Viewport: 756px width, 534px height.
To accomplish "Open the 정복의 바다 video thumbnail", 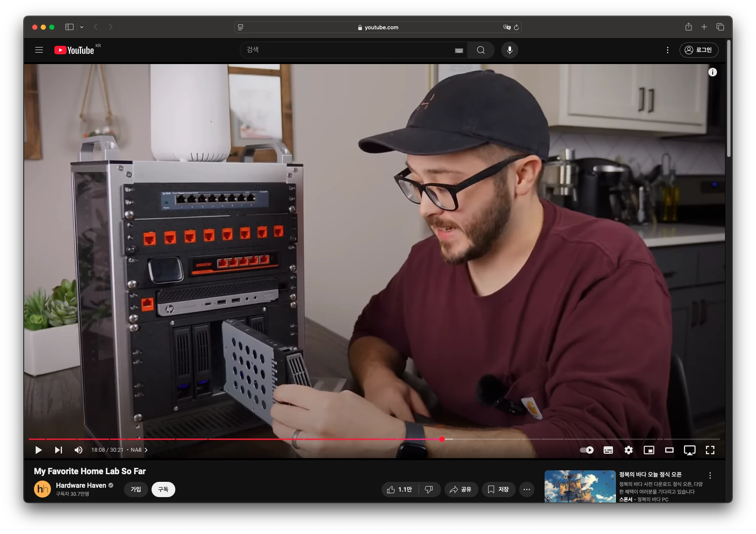I will coord(580,487).
